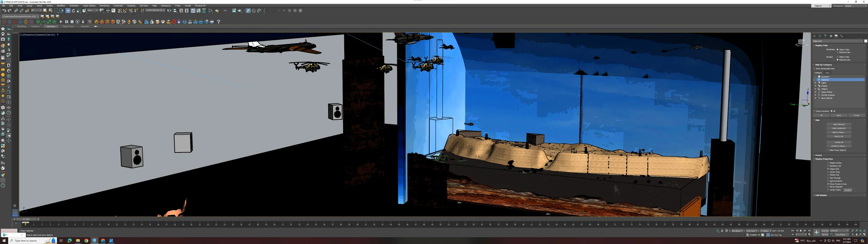The width and height of the screenshot is (868, 244).
Task: Select Shaded Object Color radio button
Action: 837,57
